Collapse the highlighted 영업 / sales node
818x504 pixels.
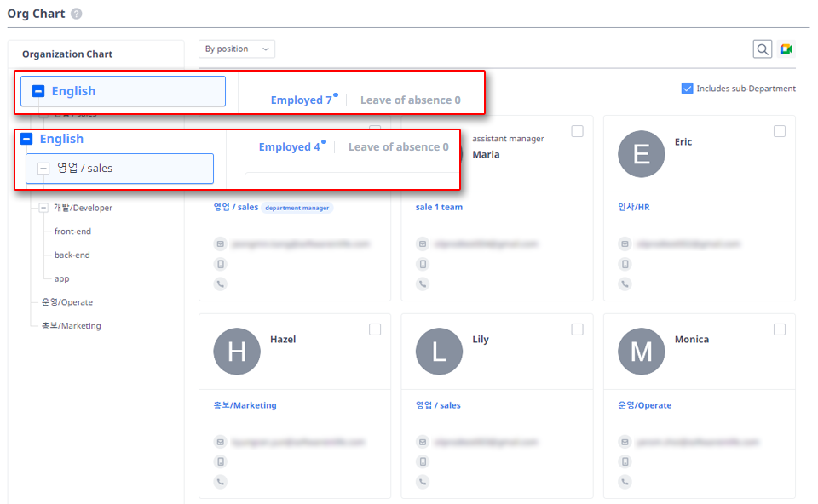pyautogui.click(x=43, y=169)
